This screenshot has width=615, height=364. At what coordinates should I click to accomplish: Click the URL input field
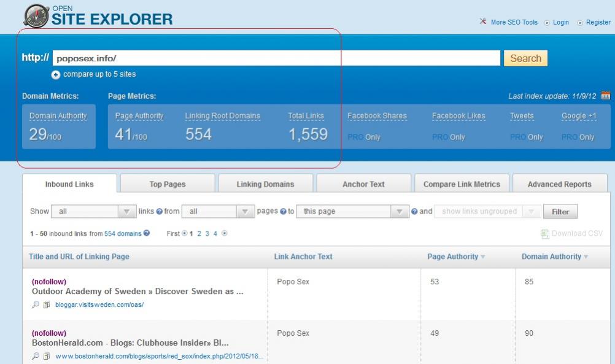[277, 58]
